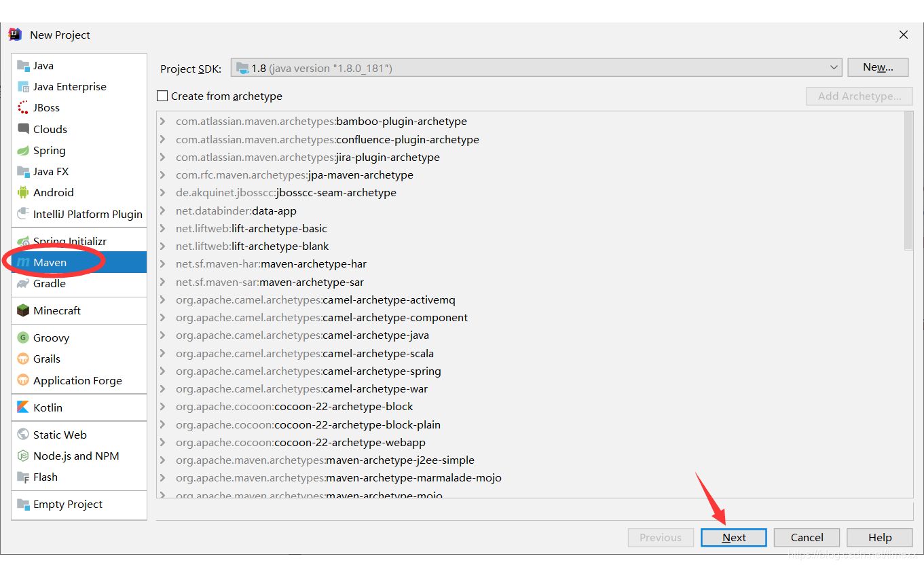Expand jpa-maven-archetype entry
The image size is (924, 567).
pyautogui.click(x=163, y=175)
